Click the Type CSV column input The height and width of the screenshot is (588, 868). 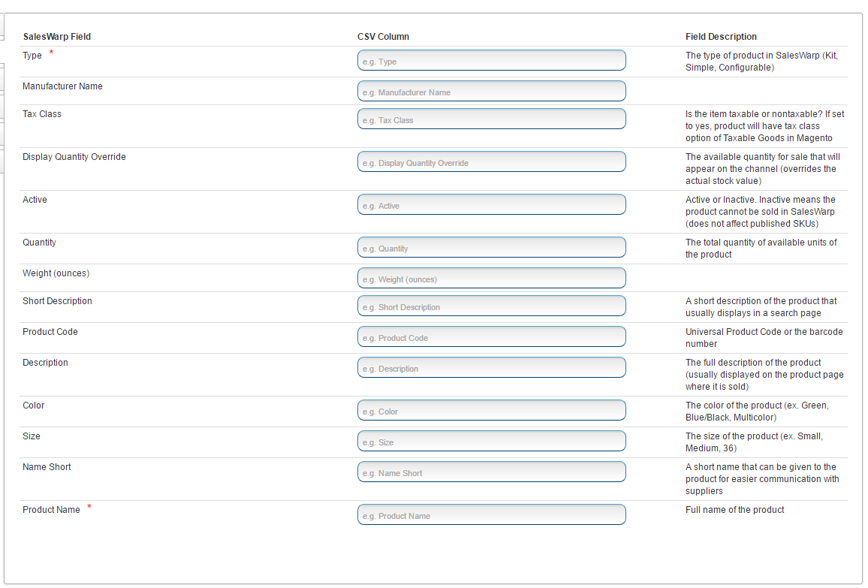coord(491,61)
